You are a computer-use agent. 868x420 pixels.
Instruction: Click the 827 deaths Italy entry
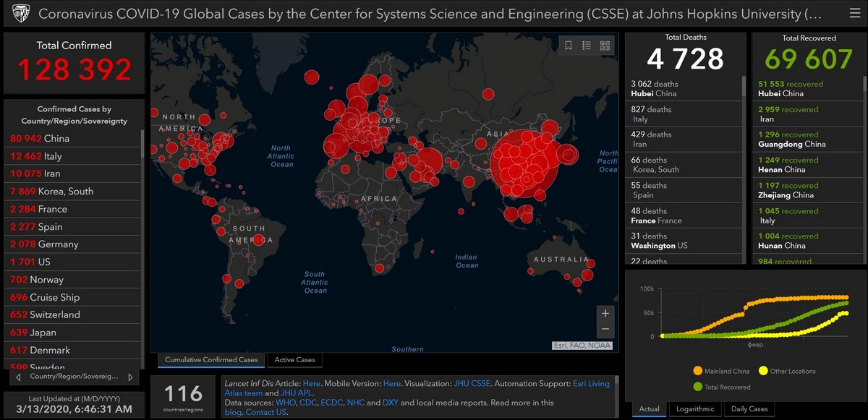[x=684, y=113]
